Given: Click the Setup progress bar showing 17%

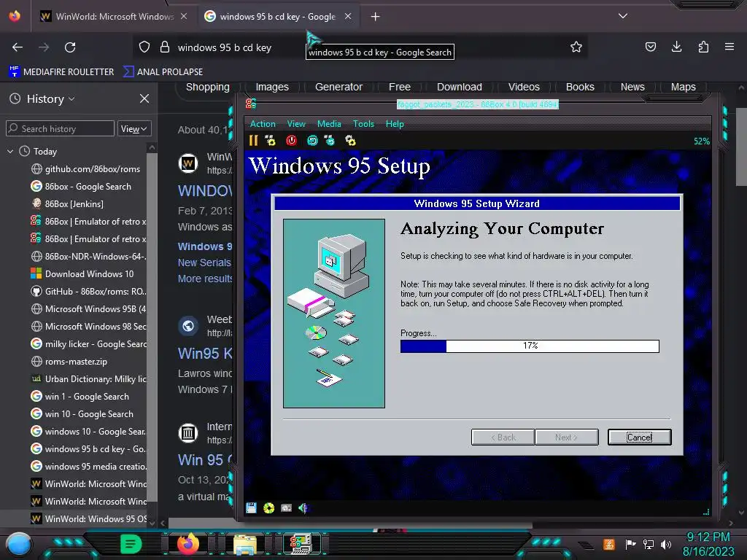Looking at the screenshot, I should 530,346.
